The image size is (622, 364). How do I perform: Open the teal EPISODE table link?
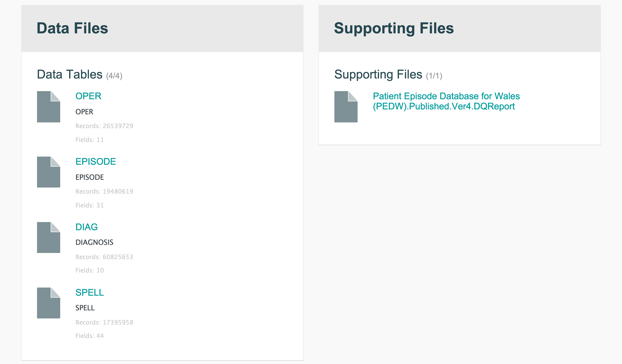[96, 161]
